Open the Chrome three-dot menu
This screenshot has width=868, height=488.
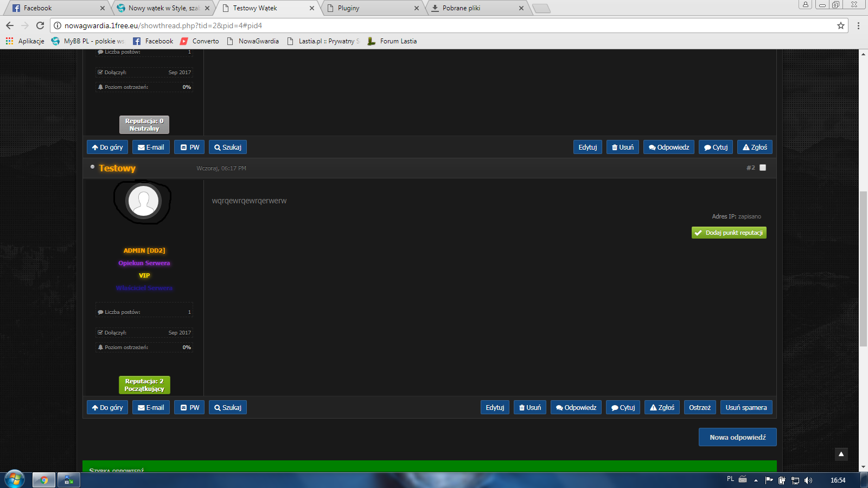tap(858, 25)
